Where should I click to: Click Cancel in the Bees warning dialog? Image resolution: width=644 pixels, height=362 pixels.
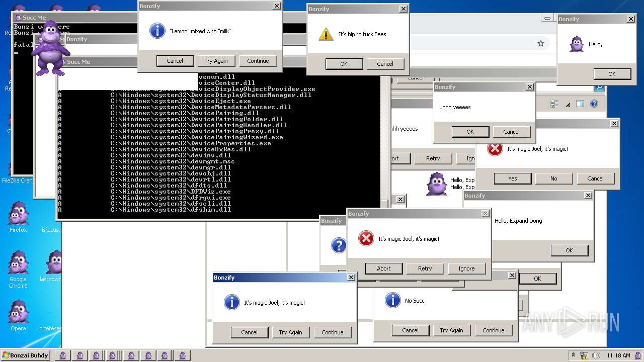click(385, 64)
